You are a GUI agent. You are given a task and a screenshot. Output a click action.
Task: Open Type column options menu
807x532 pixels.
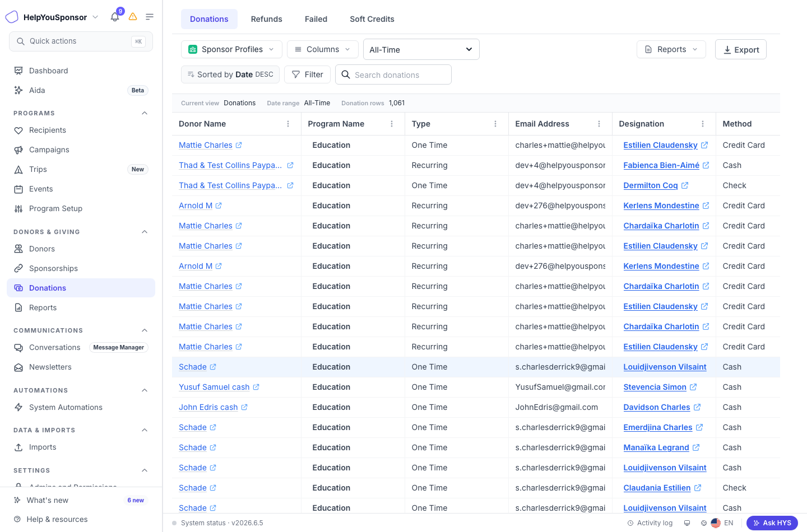tap(495, 124)
